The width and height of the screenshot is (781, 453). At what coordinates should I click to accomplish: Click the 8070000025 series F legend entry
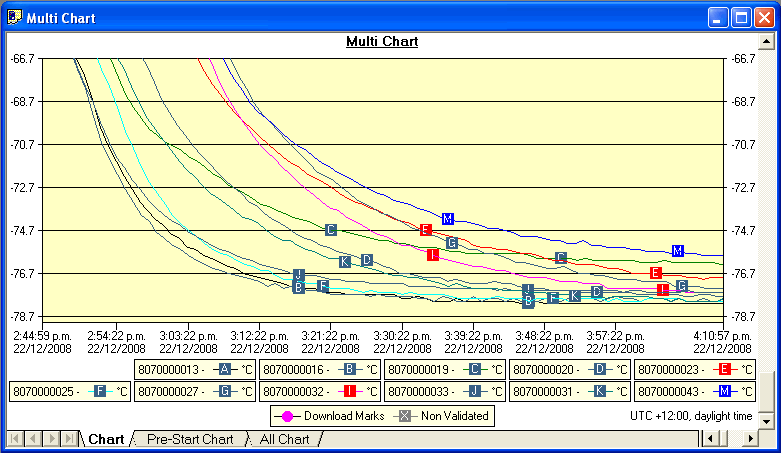tap(70, 392)
